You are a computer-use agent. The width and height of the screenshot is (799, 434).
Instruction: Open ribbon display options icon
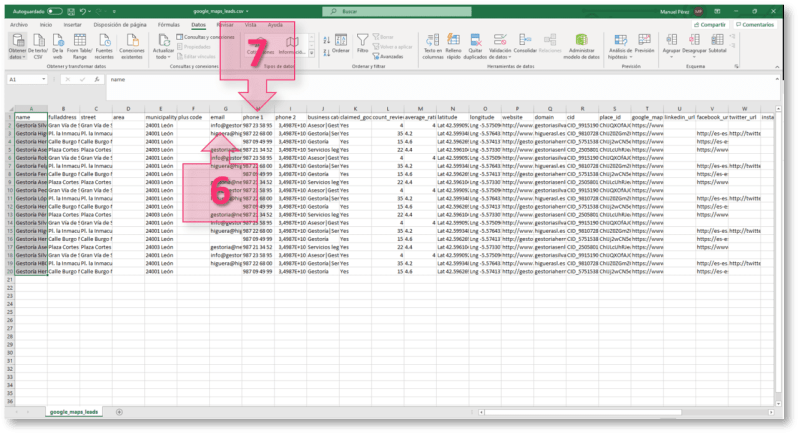click(x=717, y=11)
